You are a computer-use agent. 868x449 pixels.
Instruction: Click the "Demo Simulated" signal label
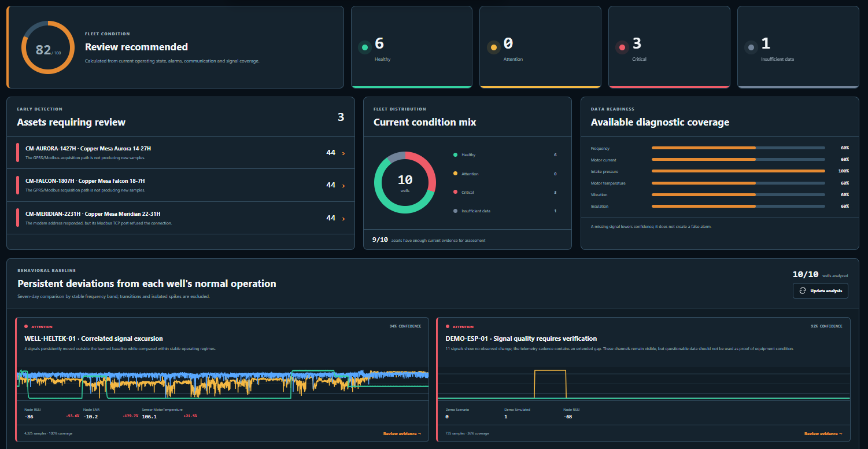(517, 409)
